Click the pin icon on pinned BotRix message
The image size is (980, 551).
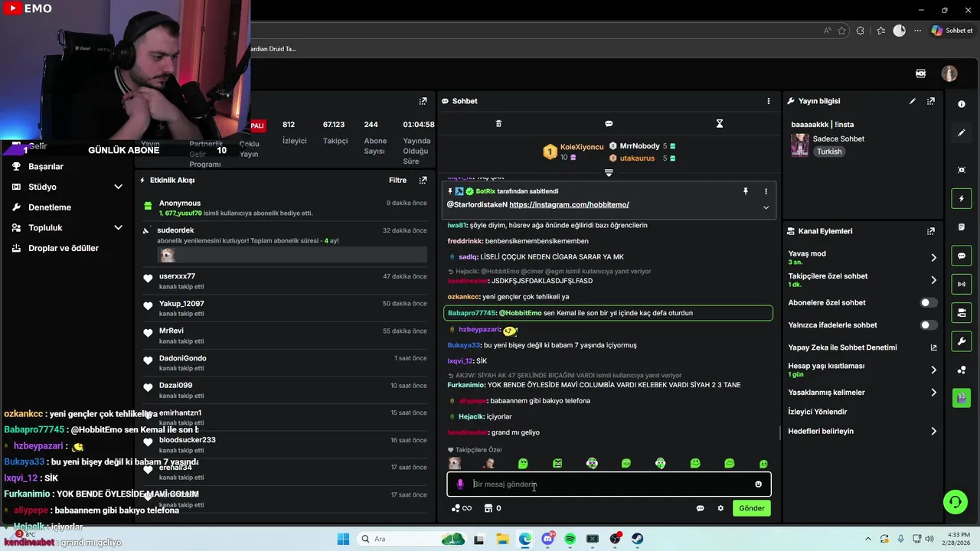pos(745,191)
